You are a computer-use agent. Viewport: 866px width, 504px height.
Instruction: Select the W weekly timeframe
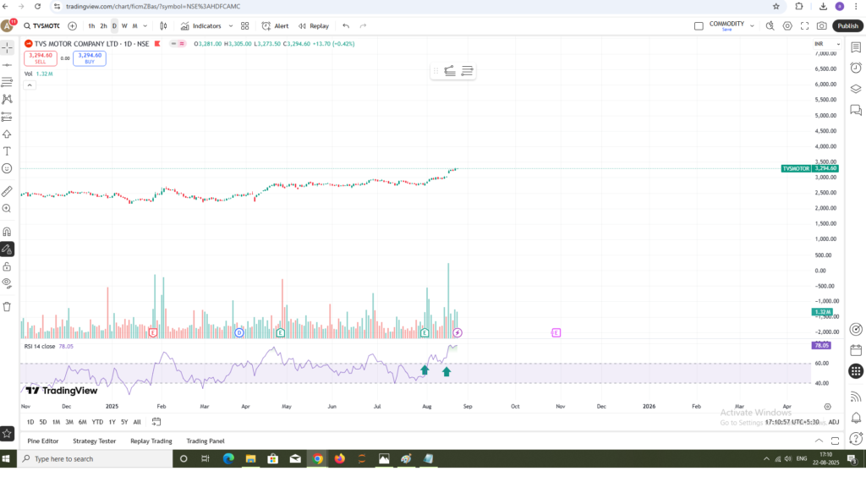(x=124, y=26)
